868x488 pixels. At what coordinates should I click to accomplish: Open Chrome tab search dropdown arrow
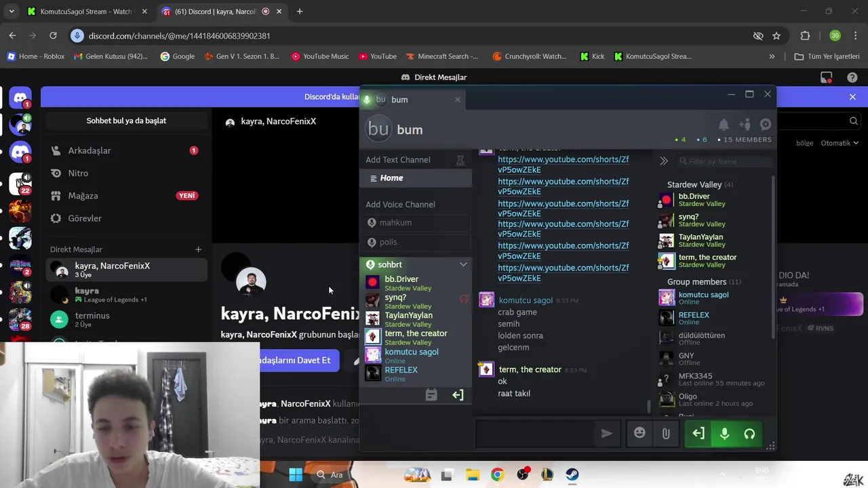(12, 12)
